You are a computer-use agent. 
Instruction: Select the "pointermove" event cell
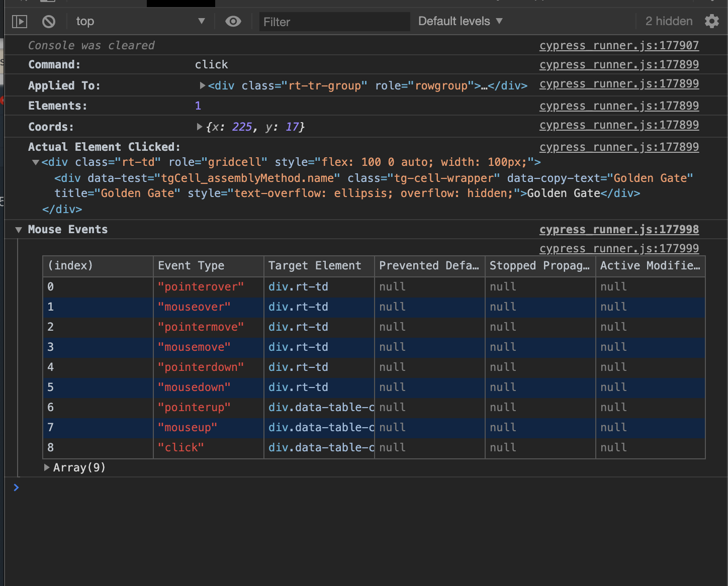[209, 327]
